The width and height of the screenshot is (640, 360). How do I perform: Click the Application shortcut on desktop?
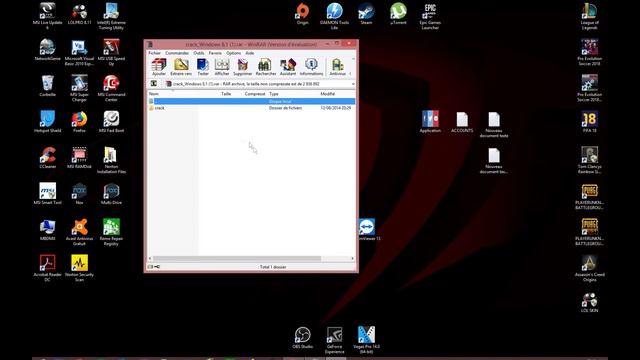point(430,122)
